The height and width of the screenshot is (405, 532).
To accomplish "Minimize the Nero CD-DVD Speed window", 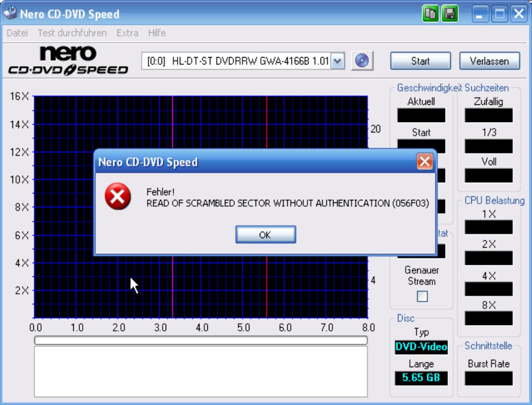I will point(480,14).
